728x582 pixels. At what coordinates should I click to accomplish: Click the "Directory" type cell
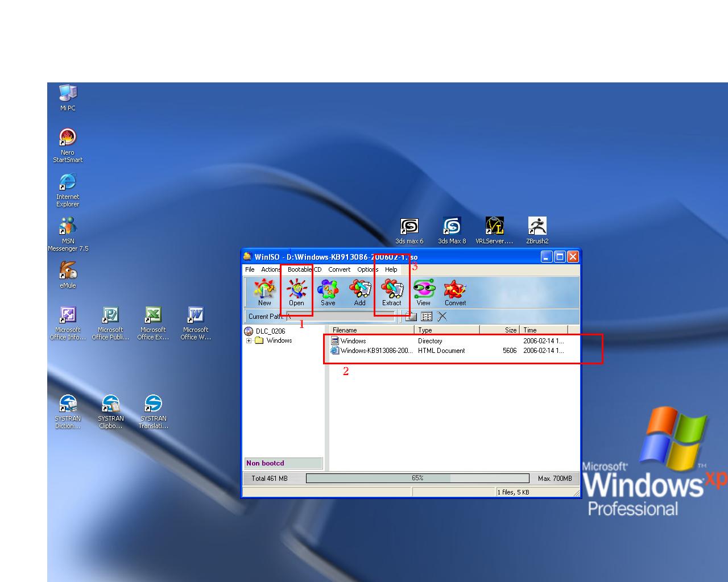pyautogui.click(x=430, y=341)
